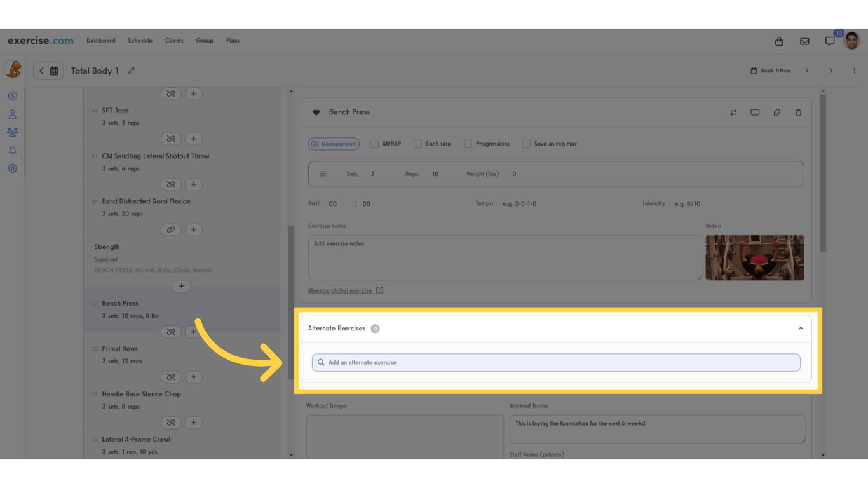Viewport: 868px width, 488px height.
Task: Click the exercise.com logo
Action: pyautogui.click(x=41, y=41)
